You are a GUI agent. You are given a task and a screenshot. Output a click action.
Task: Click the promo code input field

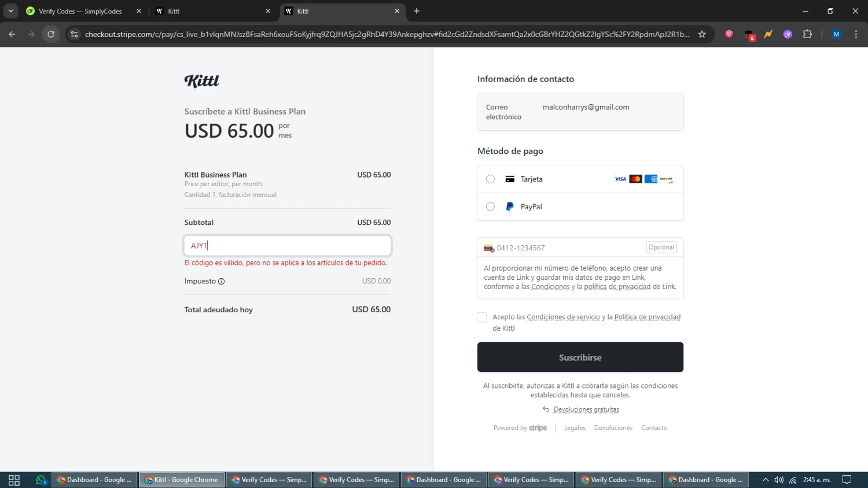click(288, 246)
